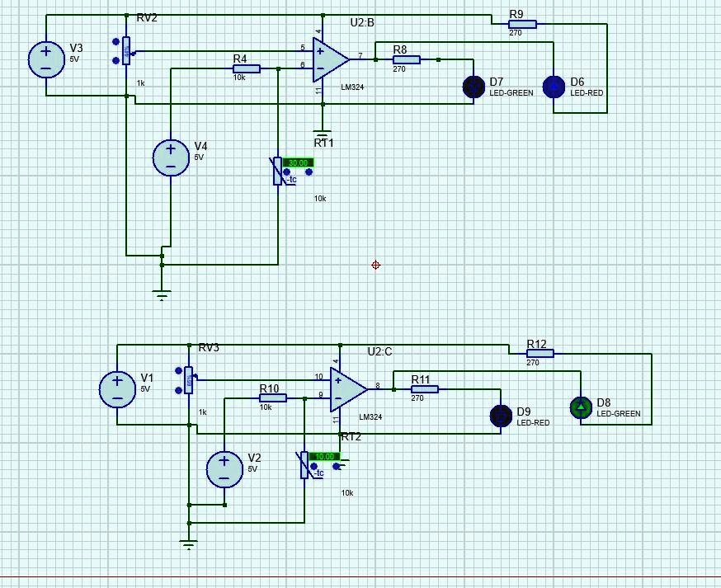Click the RV3 potentiometer body
The image size is (721, 588).
coord(189,379)
